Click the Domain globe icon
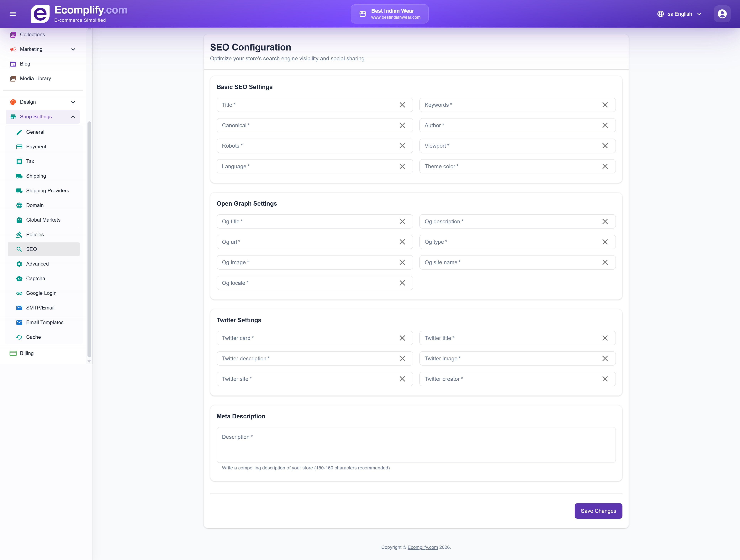Viewport: 740px width, 560px height. coord(19,205)
